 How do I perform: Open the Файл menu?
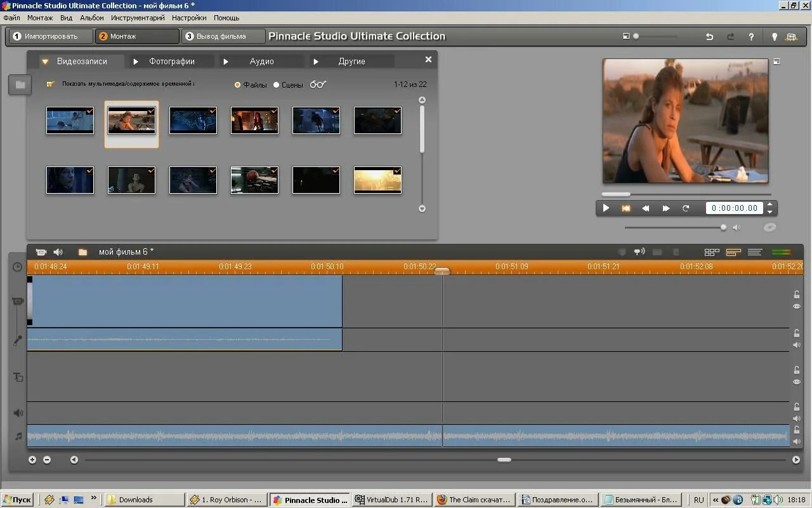coord(11,18)
